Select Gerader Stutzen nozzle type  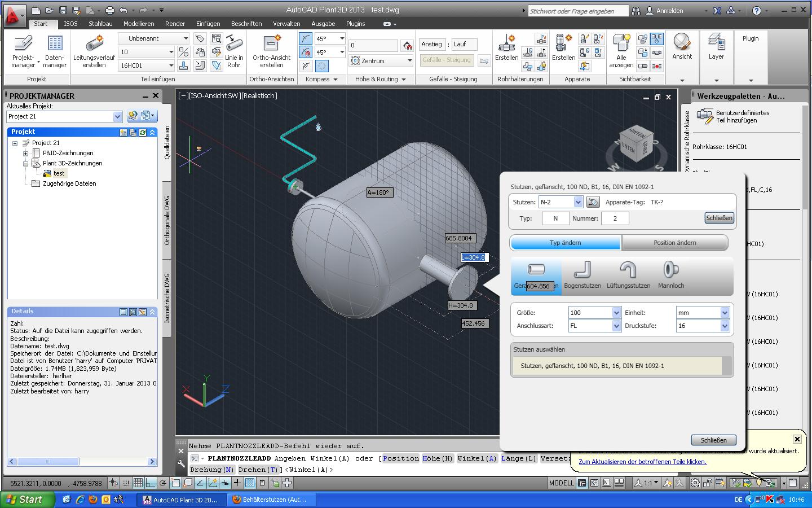coord(536,276)
